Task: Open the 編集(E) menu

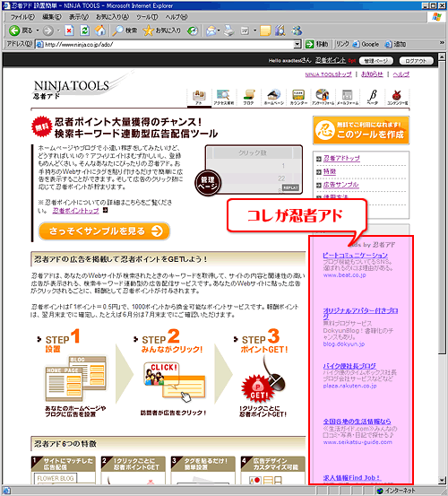Action: [52, 17]
